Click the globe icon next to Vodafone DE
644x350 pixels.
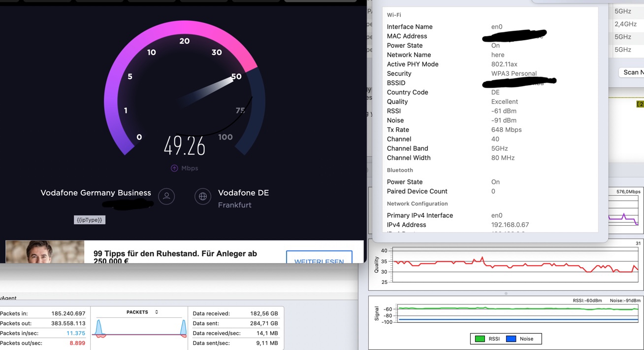click(202, 196)
